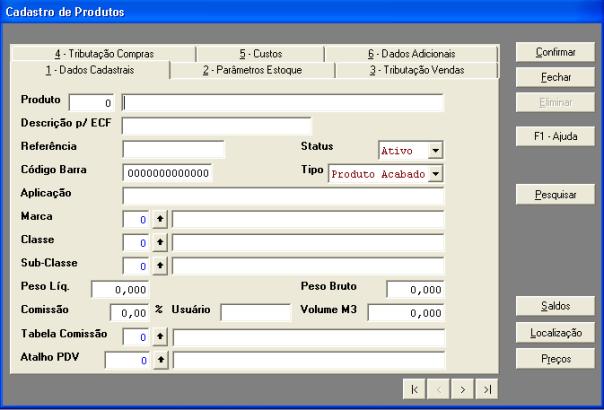604x410 pixels.
Task: Click Tabela Comissão description field
Action: (309, 338)
